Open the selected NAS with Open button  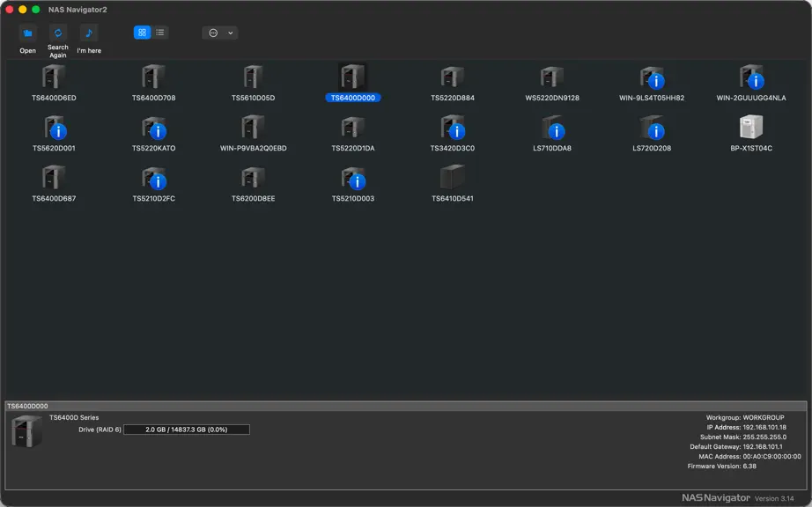point(27,33)
